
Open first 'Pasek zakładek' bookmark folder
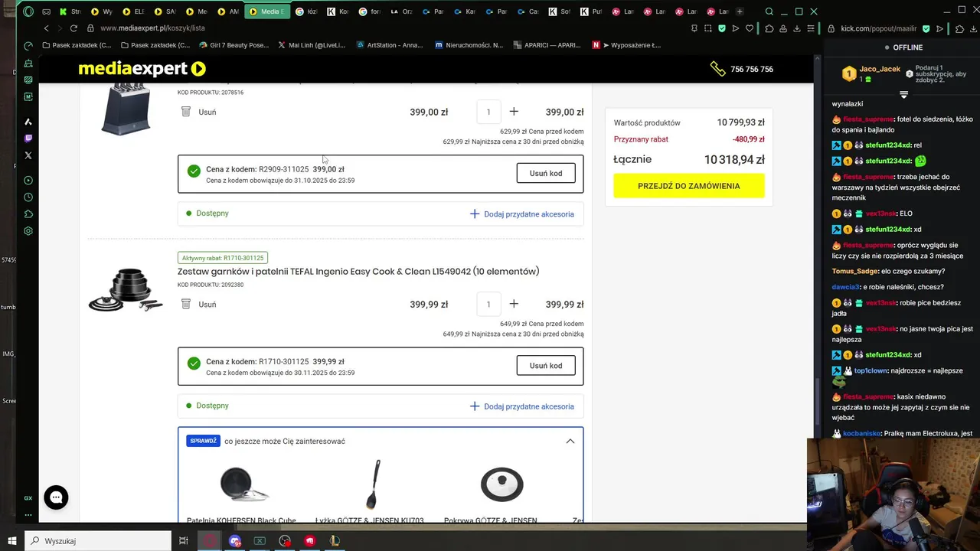coord(77,45)
